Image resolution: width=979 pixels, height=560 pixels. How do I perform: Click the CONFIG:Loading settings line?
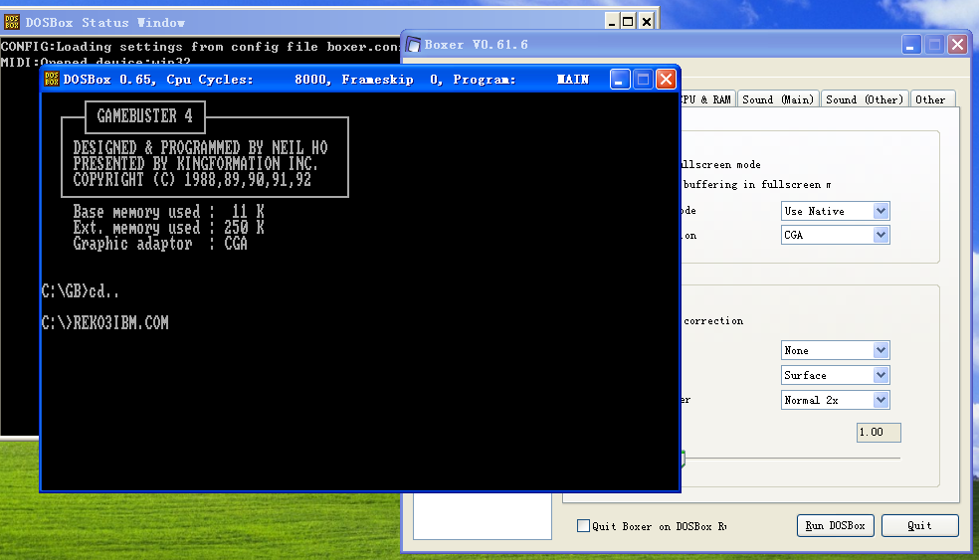(x=200, y=47)
